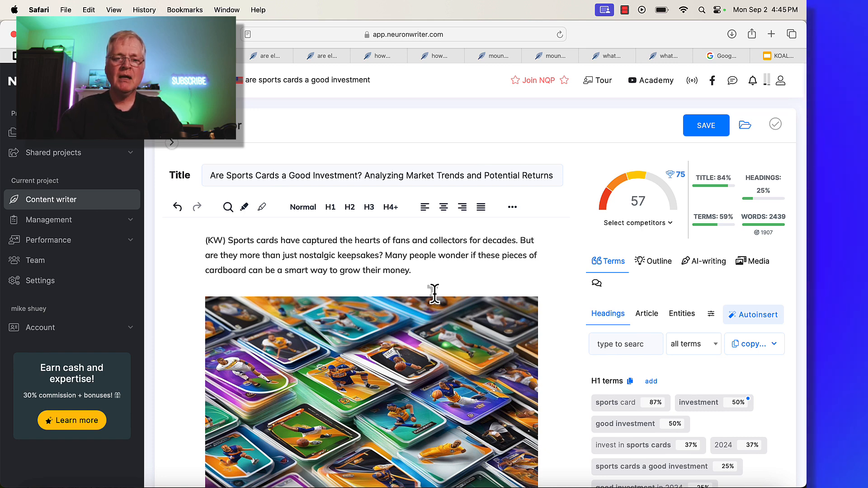868x488 pixels.
Task: Click the Autoinsert toggle button
Action: (752, 314)
